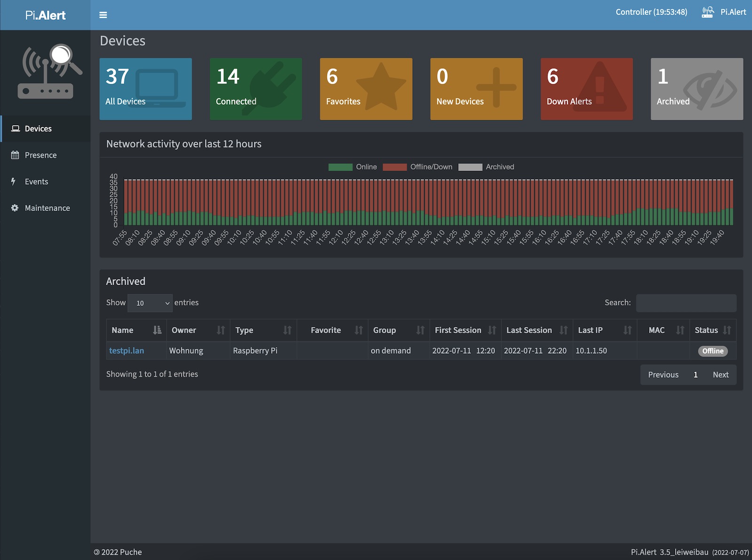Toggle the hamburger sidebar menu
752x560 pixels.
tap(103, 15)
